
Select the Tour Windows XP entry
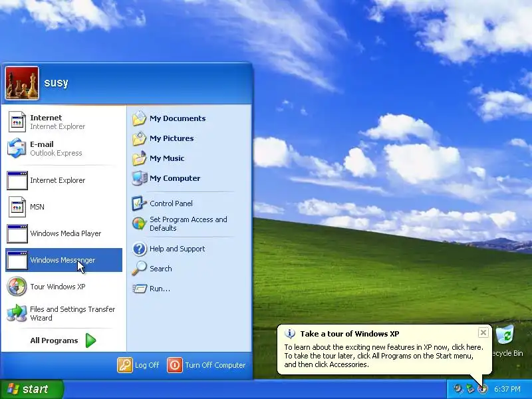pos(64,287)
